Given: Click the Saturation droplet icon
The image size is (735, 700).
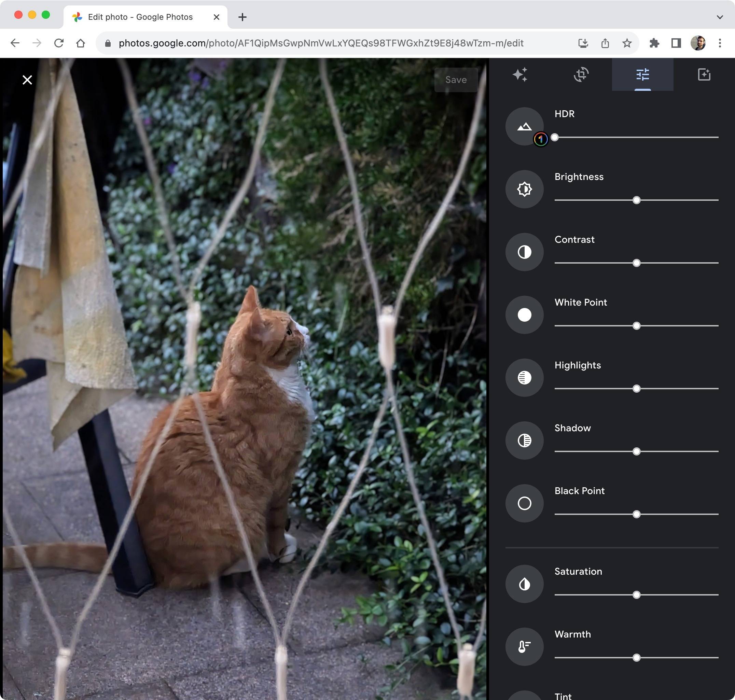Looking at the screenshot, I should [x=524, y=584].
